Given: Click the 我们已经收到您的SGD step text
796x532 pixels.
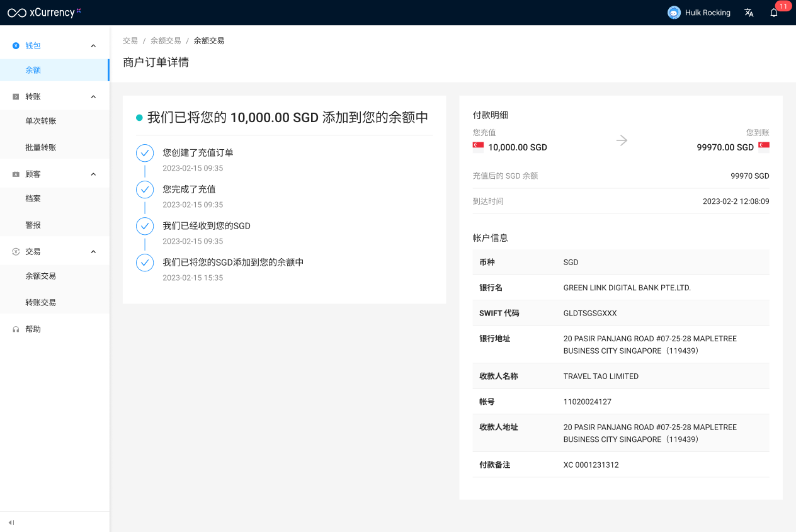Looking at the screenshot, I should coord(207,226).
